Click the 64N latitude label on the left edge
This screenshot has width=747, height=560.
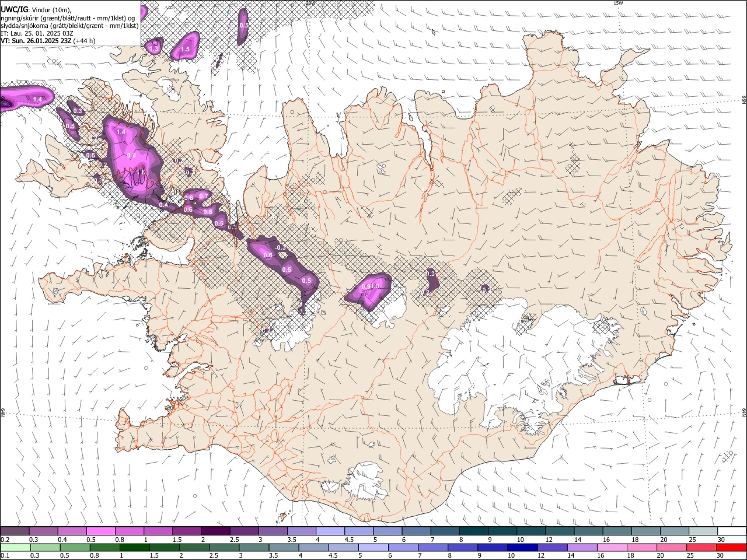click(3, 412)
